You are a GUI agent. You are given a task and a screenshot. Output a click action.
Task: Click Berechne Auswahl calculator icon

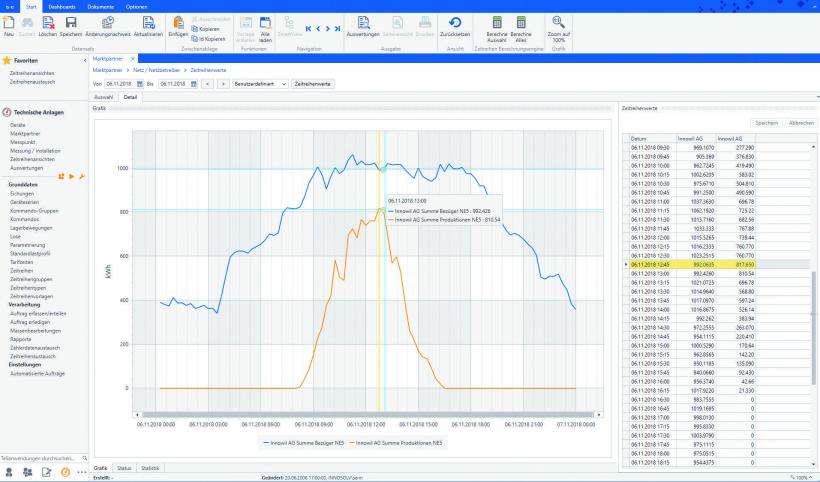coord(496,23)
